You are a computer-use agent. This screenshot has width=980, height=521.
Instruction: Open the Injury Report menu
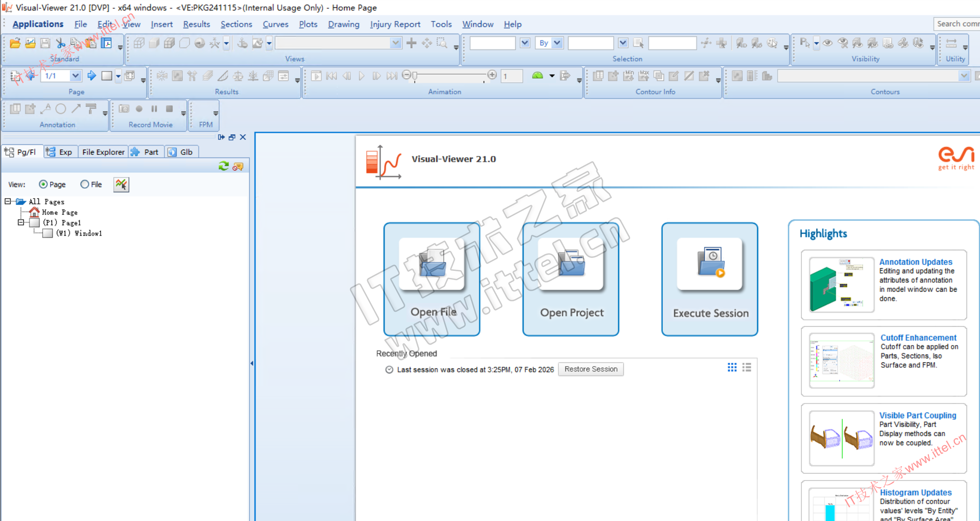coord(395,24)
